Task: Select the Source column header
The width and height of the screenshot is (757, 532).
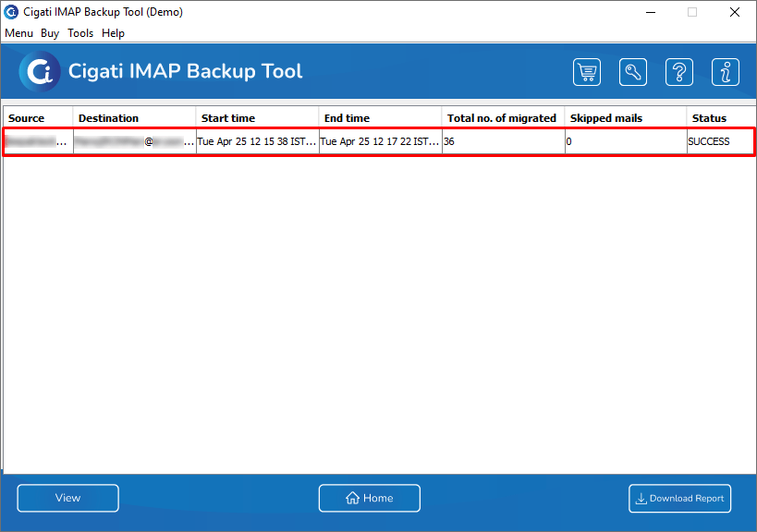Action: tap(38, 118)
